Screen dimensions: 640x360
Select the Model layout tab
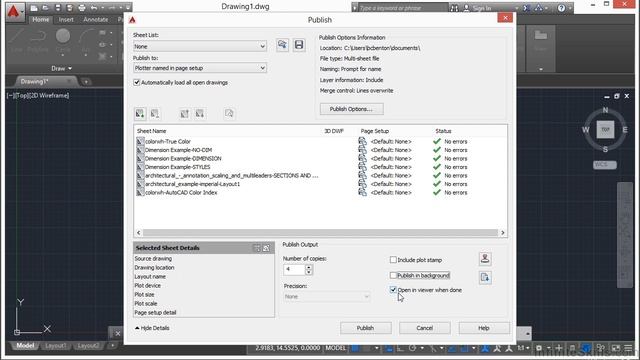coord(25,346)
